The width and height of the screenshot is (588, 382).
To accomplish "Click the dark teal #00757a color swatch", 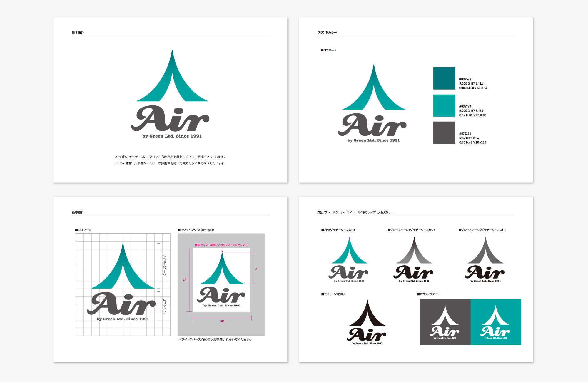I will coord(444,78).
